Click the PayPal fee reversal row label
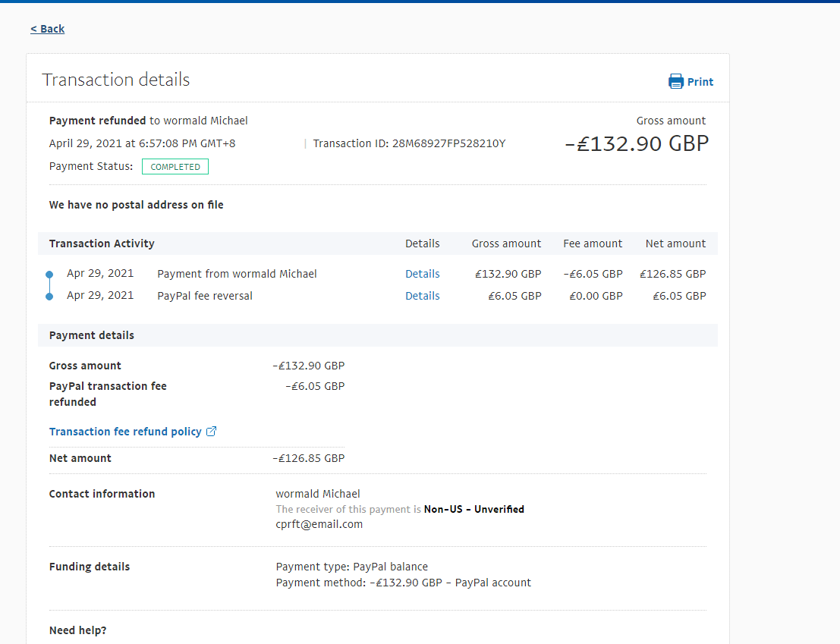The width and height of the screenshot is (840, 644). (x=205, y=296)
